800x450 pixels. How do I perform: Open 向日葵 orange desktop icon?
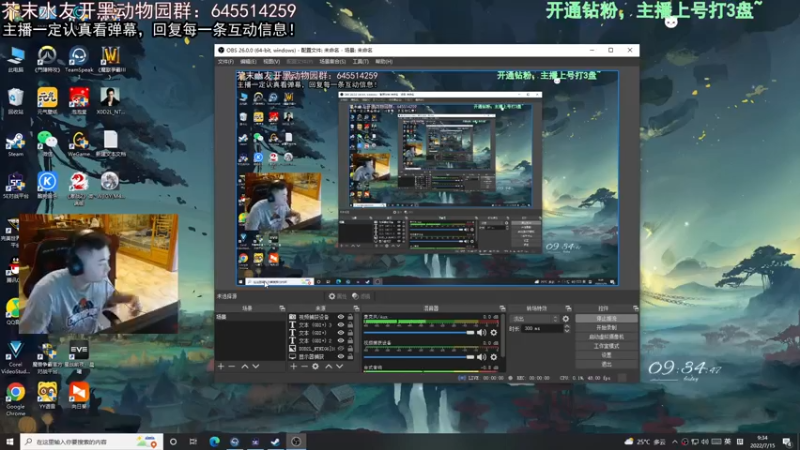[x=79, y=395]
